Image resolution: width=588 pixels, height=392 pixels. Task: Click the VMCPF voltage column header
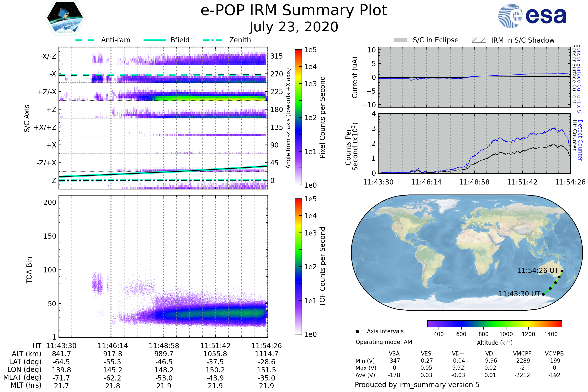point(522,354)
